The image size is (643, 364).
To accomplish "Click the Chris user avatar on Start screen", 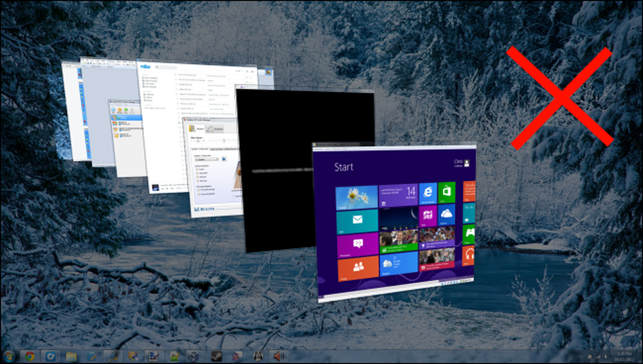I will pyautogui.click(x=467, y=163).
